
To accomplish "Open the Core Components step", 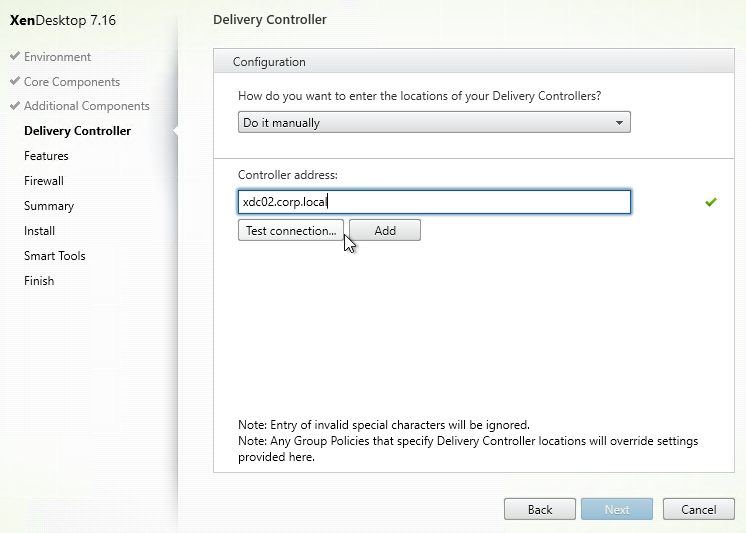I will pos(72,82).
